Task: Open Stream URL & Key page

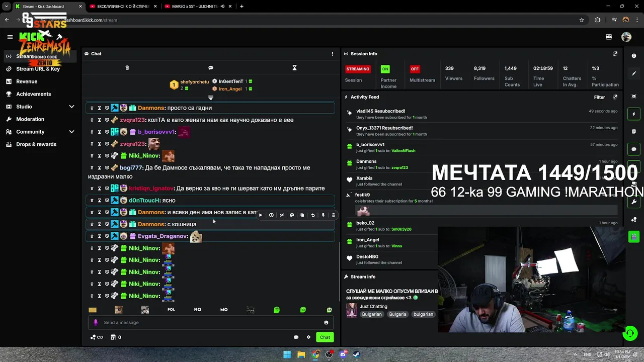Action: [38, 69]
